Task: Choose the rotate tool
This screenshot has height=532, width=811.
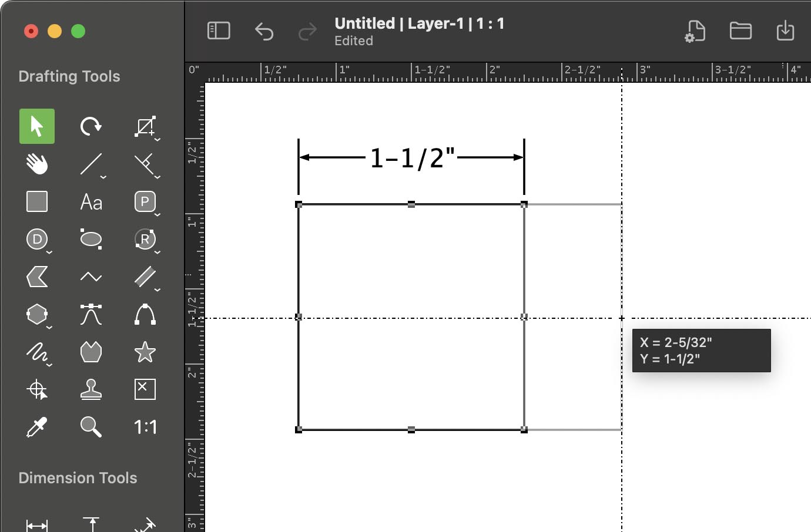Action: [91, 126]
